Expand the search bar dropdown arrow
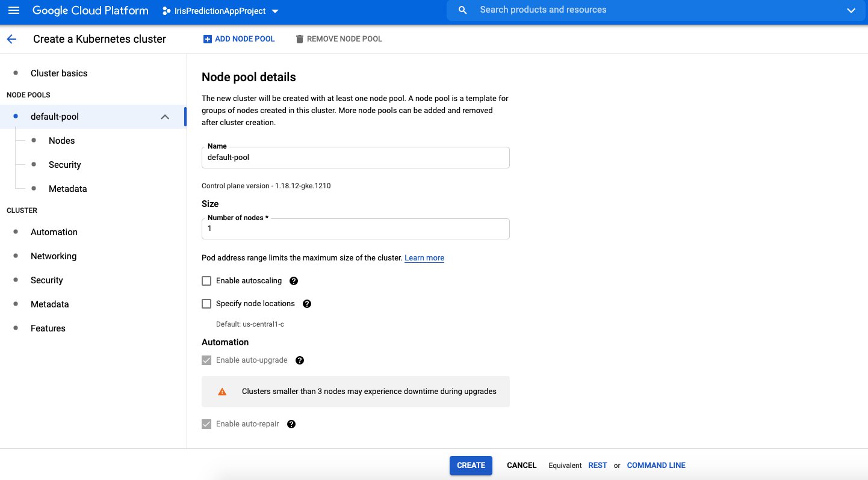868x480 pixels. pyautogui.click(x=851, y=10)
